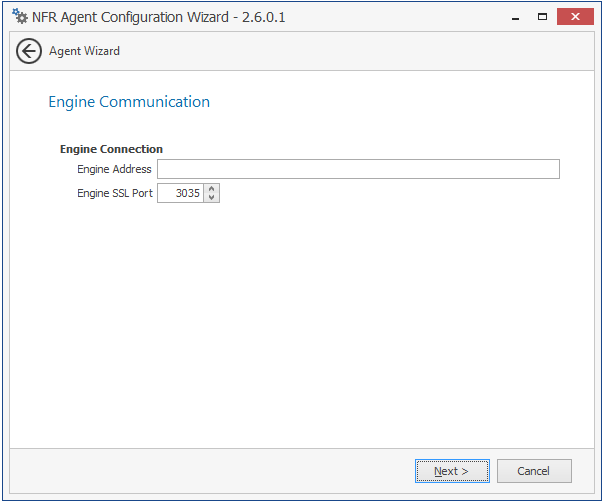Select the Engine Connection group label
Viewport: 605px width, 503px height.
coord(111,149)
